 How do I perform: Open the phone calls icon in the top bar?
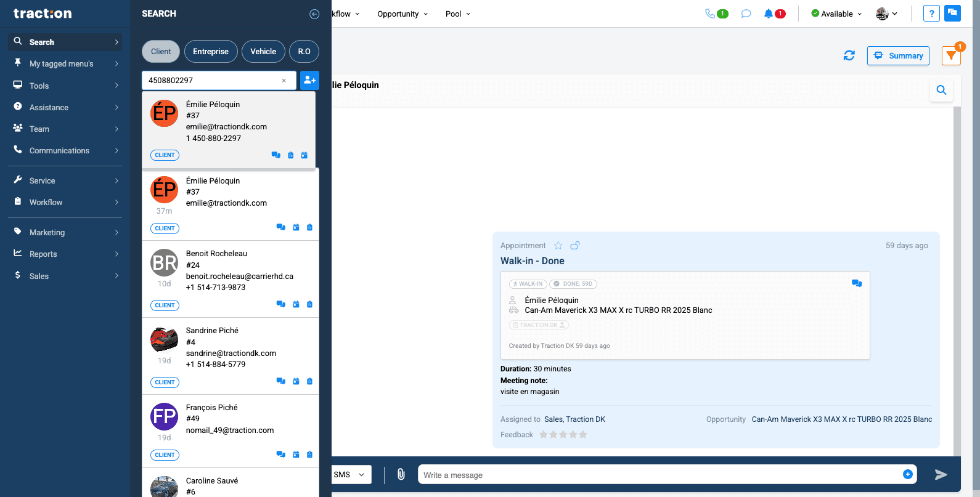click(710, 14)
